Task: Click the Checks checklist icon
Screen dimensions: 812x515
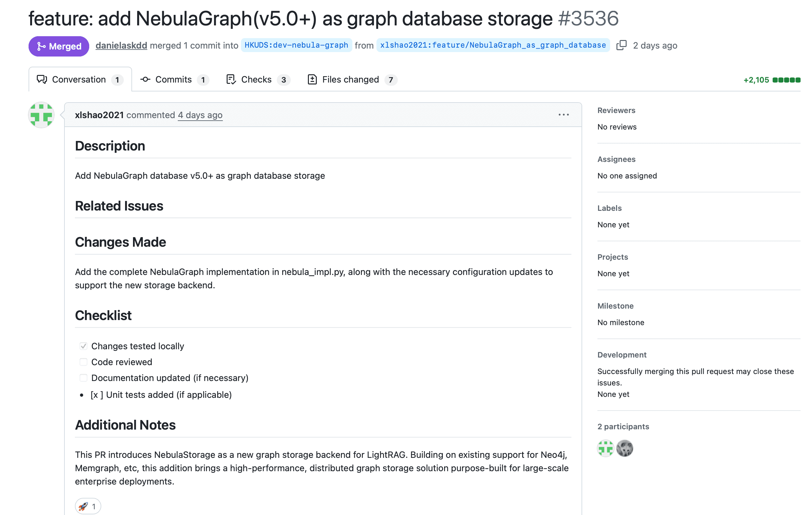Action: tap(231, 79)
